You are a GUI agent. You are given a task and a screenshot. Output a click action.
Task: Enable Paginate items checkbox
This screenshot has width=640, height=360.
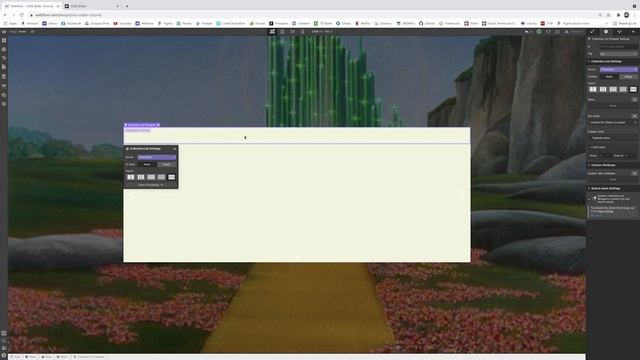[591, 138]
